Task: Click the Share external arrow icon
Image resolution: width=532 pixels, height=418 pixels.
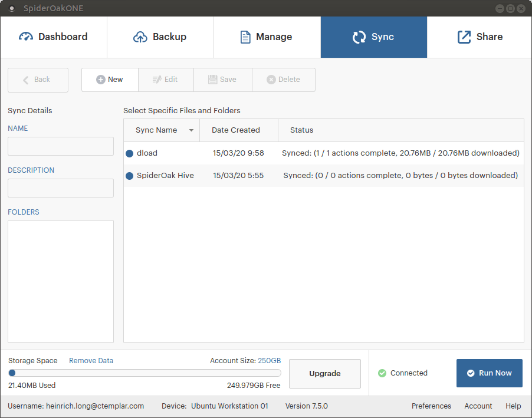Action: pyautogui.click(x=464, y=37)
